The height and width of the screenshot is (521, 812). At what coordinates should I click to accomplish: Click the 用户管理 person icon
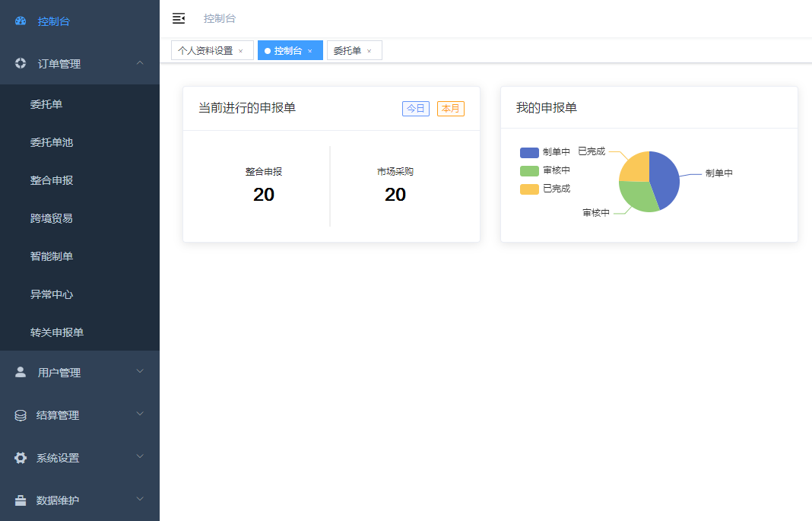point(21,372)
